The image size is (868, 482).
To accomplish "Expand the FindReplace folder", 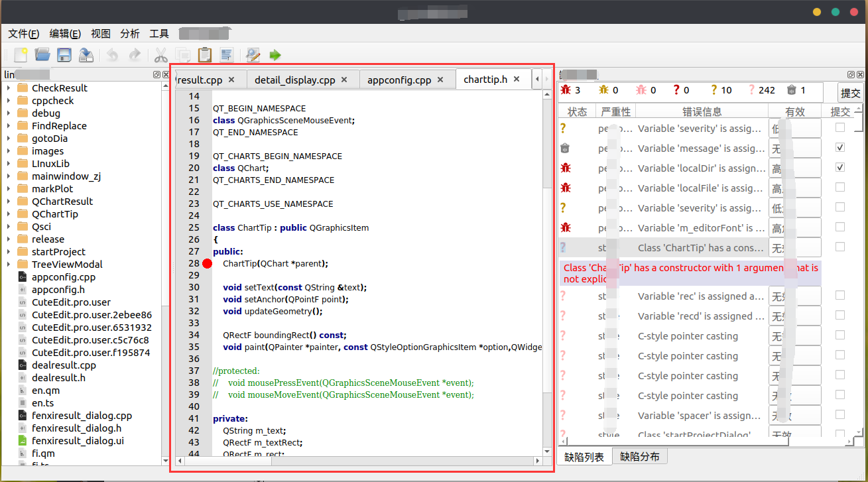I will pyautogui.click(x=8, y=126).
